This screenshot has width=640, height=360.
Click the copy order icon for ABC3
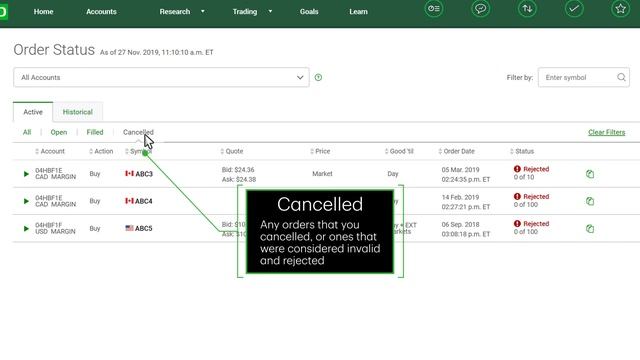(x=590, y=174)
